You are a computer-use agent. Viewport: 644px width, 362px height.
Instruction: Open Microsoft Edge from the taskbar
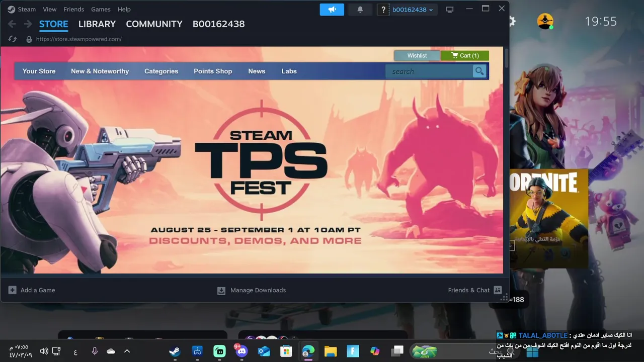(x=308, y=351)
